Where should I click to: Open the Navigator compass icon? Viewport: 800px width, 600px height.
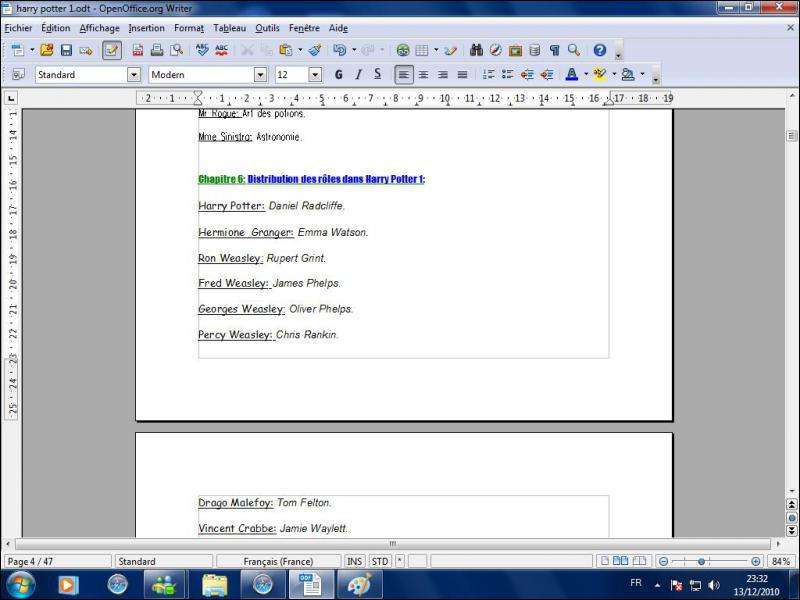496,50
